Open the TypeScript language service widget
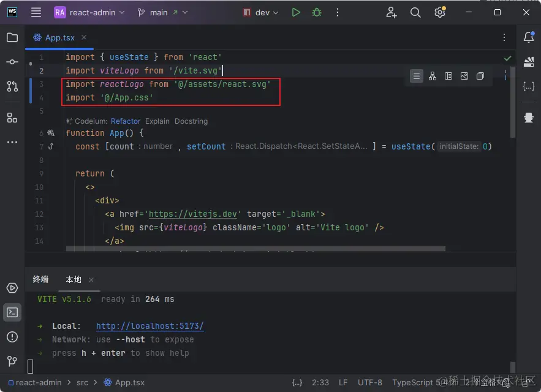This screenshot has width=541, height=392. pos(424,382)
